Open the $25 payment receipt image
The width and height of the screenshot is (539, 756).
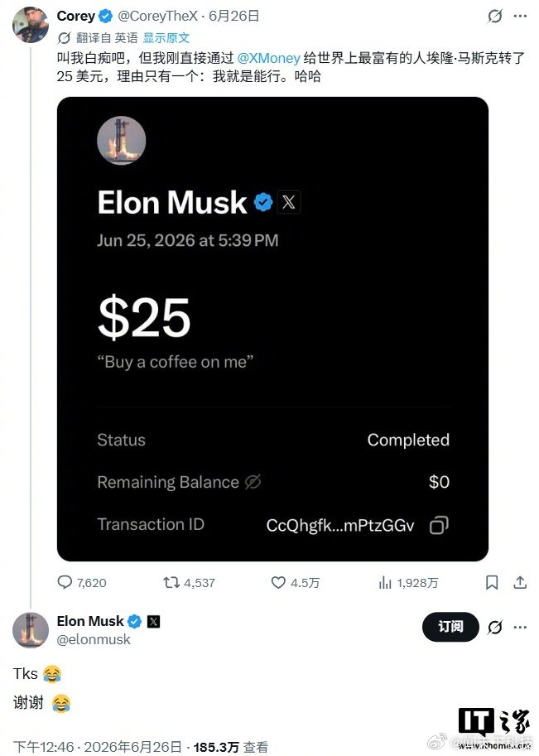click(272, 330)
